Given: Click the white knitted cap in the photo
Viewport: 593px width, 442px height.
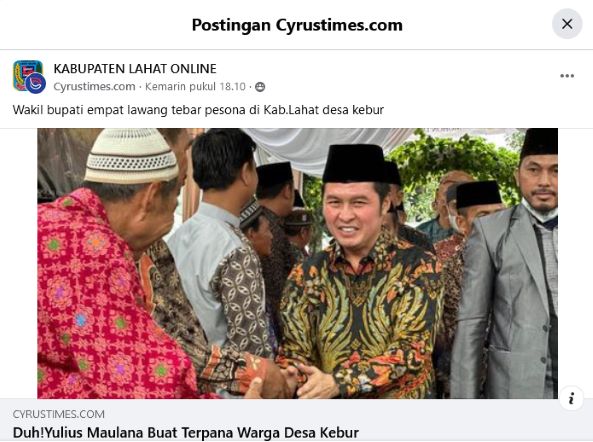Looking at the screenshot, I should (x=131, y=156).
